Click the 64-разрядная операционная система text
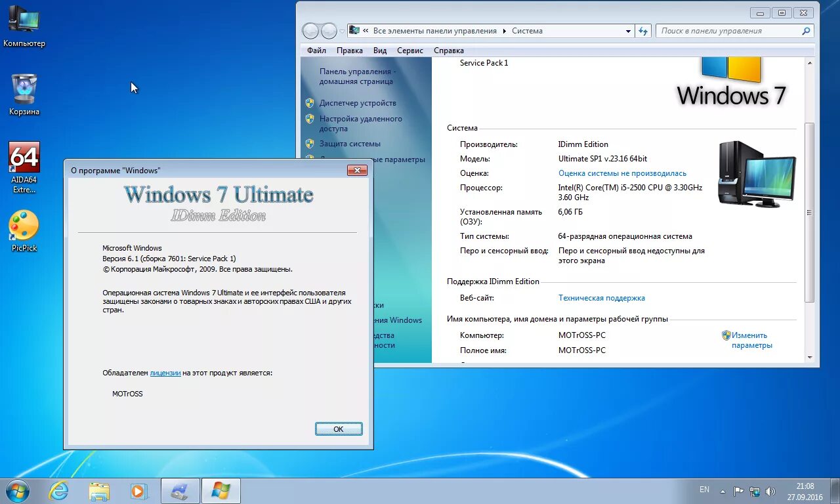Image resolution: width=840 pixels, height=504 pixels. 625,236
